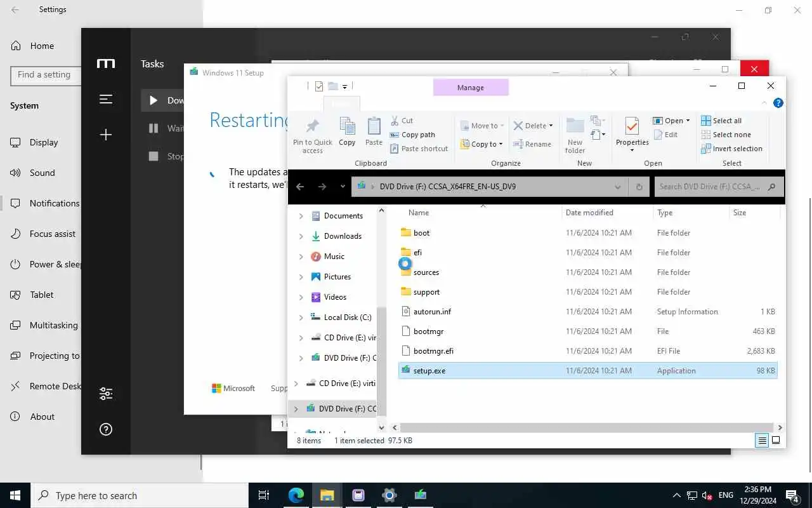Click the taskbar search box
Viewport: 812px width, 508px height.
point(140,495)
